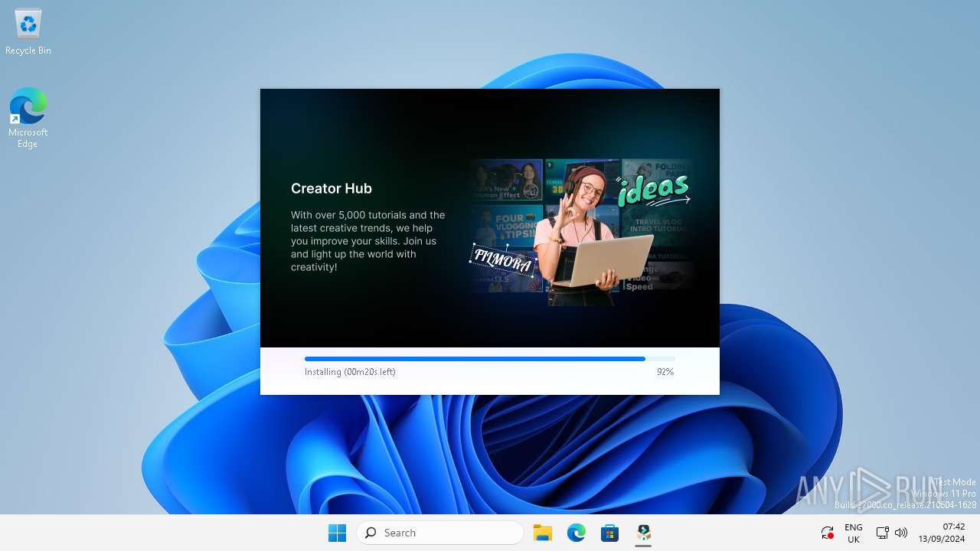Open the sync status tray icon
The height and width of the screenshot is (551, 980).
click(827, 533)
